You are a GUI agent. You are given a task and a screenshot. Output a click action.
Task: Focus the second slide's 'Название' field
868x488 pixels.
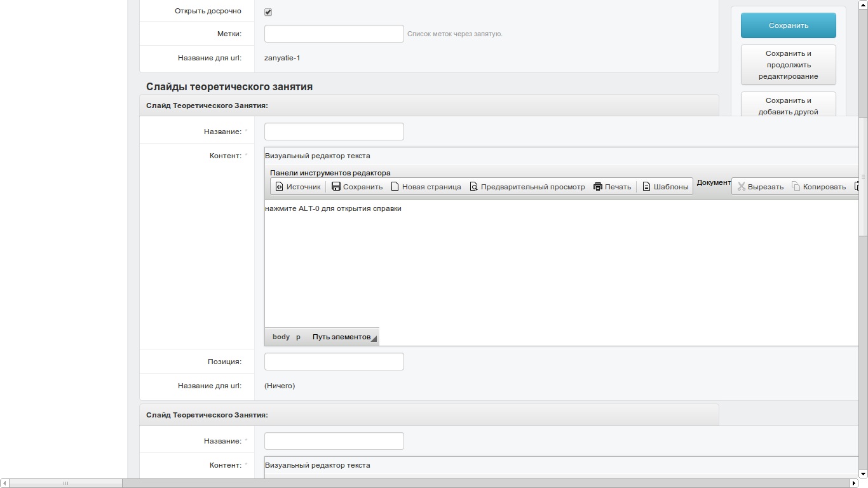tap(334, 441)
